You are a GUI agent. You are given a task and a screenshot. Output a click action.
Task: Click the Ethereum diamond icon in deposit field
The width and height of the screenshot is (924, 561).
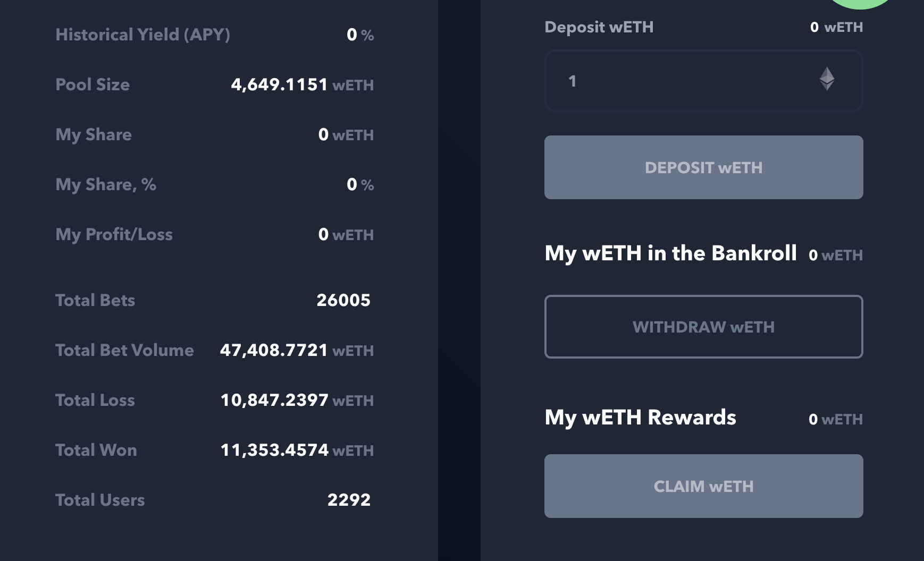[x=826, y=79]
